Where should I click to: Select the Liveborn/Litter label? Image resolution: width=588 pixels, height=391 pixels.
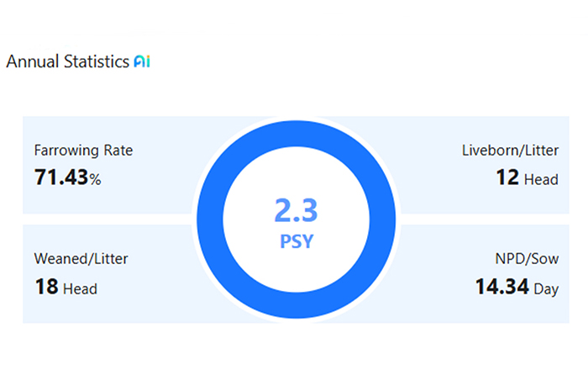pyautogui.click(x=510, y=151)
